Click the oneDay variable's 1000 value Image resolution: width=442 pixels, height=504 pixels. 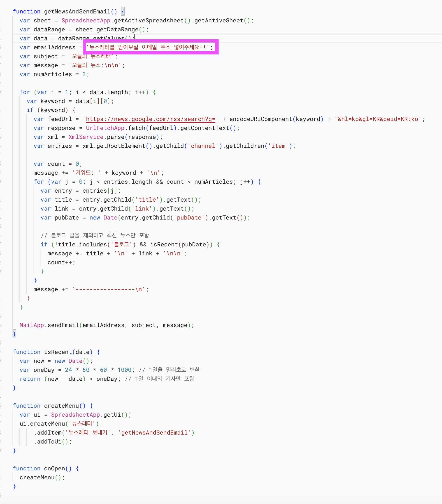[x=124, y=370]
